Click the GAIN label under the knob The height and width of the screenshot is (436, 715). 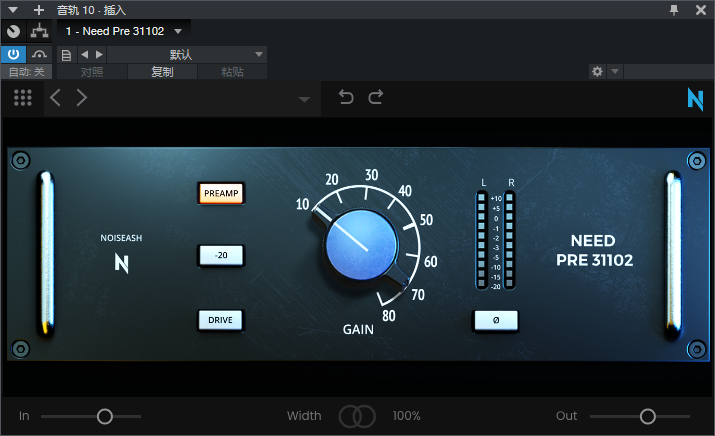coord(358,329)
